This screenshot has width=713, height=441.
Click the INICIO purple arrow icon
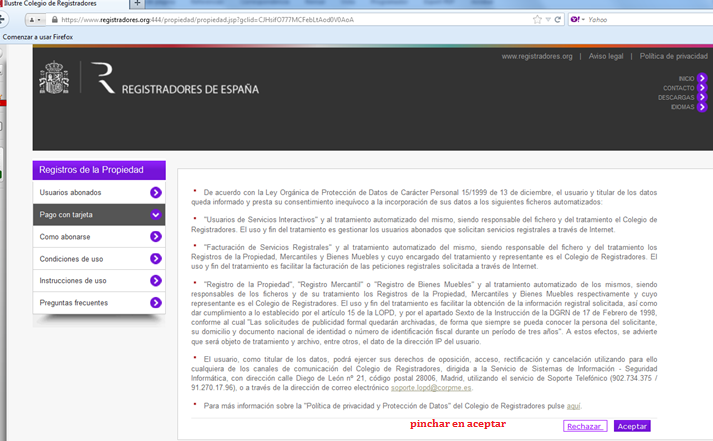(x=702, y=78)
